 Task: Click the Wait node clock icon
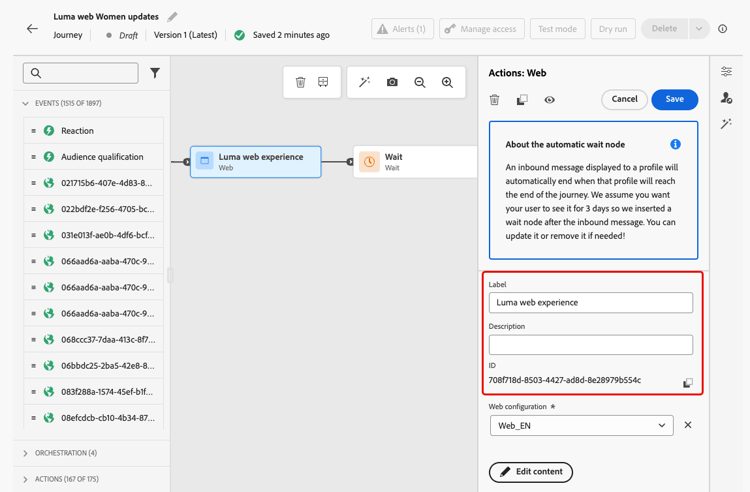(369, 162)
